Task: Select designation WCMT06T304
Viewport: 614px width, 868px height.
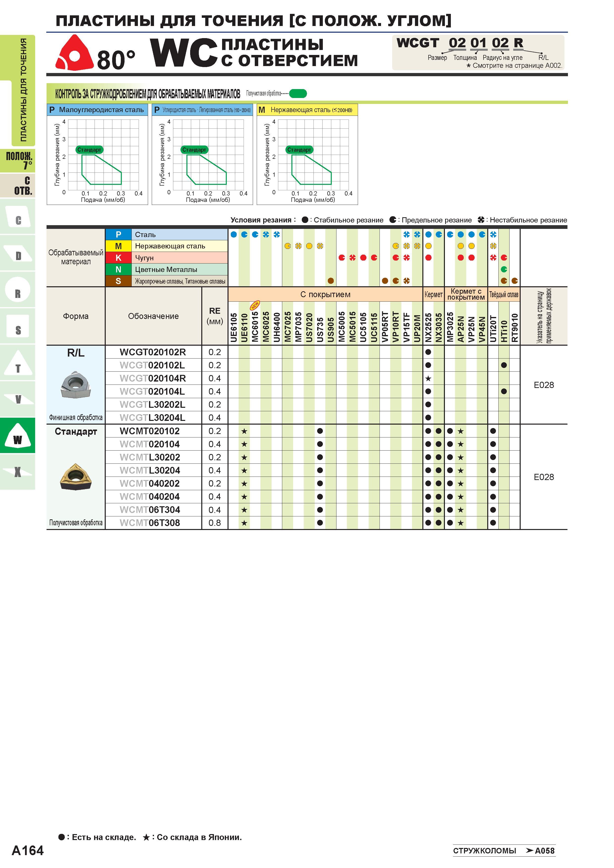Action: pyautogui.click(x=150, y=510)
